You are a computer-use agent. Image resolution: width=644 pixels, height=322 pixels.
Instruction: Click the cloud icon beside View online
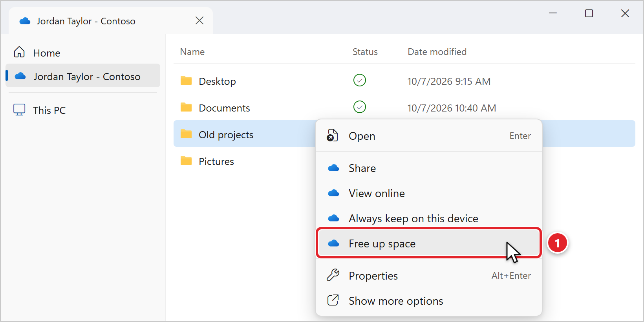click(x=333, y=193)
